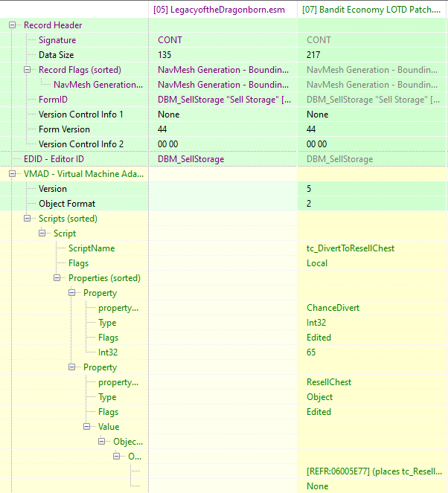Collapse the Record Header node
The image size is (448, 493).
pyautogui.click(x=13, y=25)
